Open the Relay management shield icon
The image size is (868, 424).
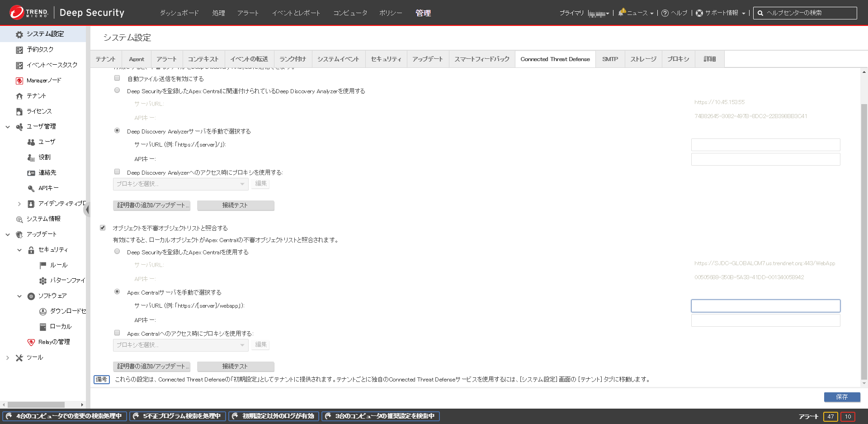click(31, 342)
